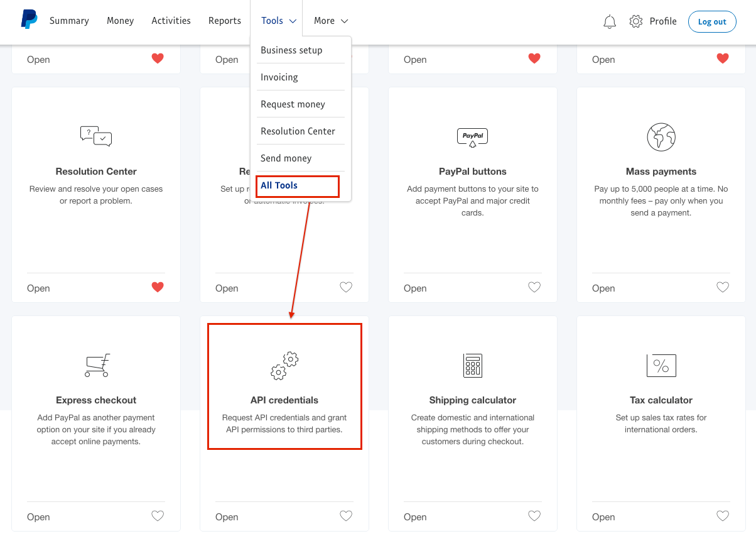The image size is (756, 541).
Task: Open the notifications bell
Action: [x=610, y=22]
